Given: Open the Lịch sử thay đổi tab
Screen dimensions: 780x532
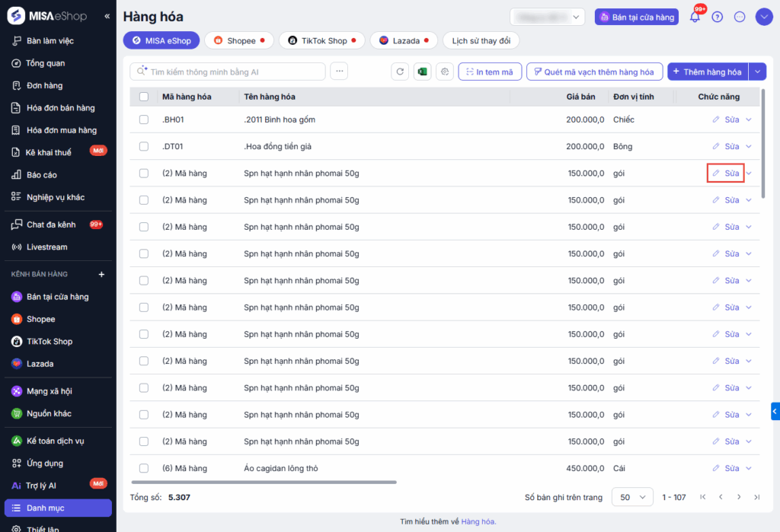Looking at the screenshot, I should tap(481, 40).
